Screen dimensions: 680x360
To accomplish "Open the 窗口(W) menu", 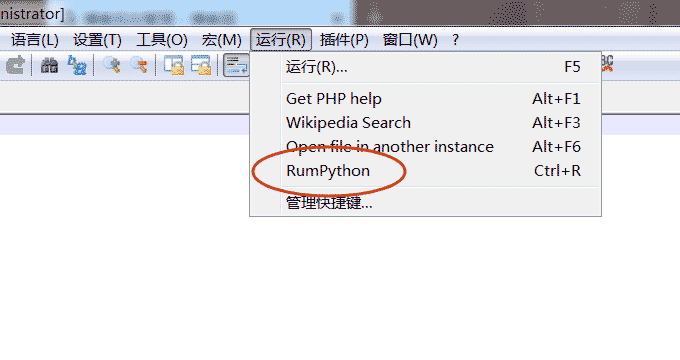I will (410, 40).
